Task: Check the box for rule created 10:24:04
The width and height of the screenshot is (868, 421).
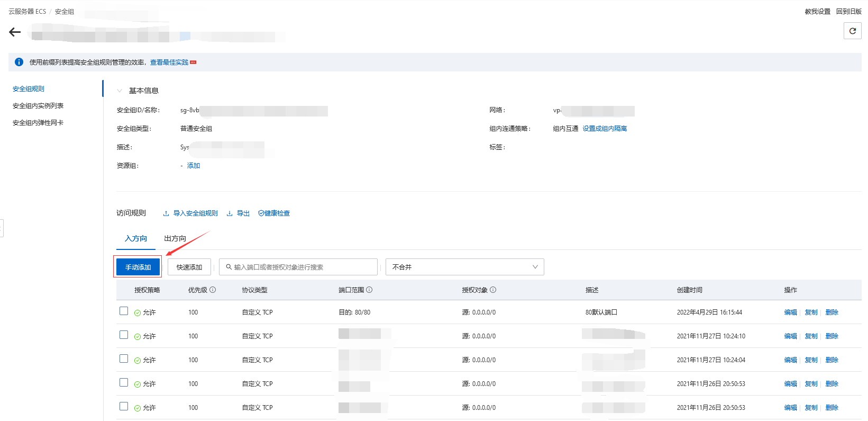Action: (x=124, y=359)
